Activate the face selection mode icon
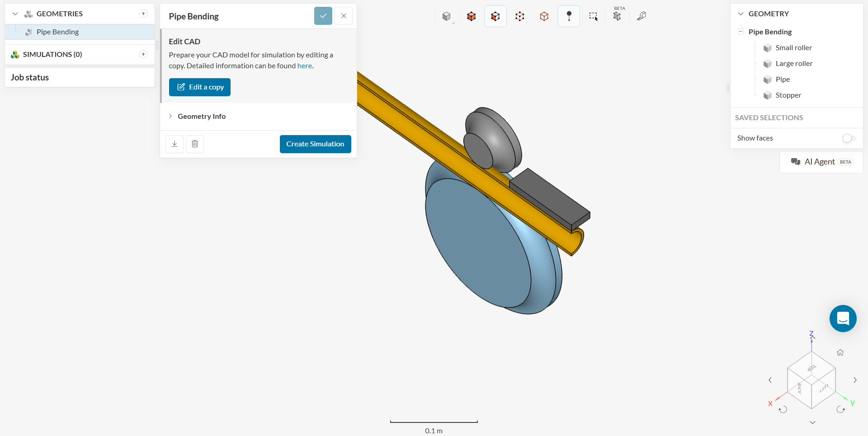 [495, 17]
